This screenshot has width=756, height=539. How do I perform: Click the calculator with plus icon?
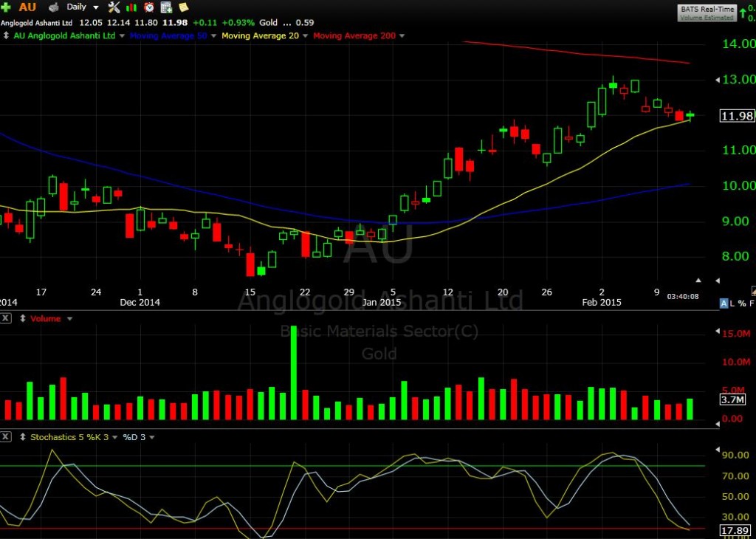[x=166, y=7]
